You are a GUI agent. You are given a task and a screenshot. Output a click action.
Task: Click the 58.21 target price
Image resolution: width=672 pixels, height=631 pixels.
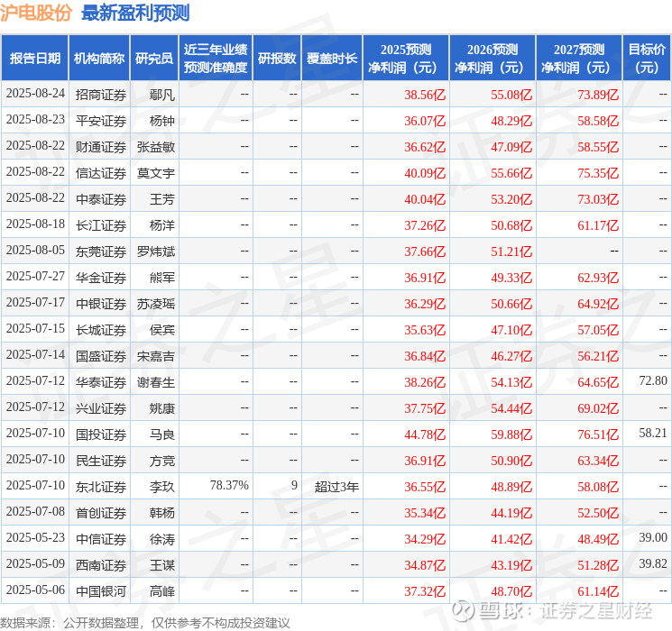coord(653,433)
